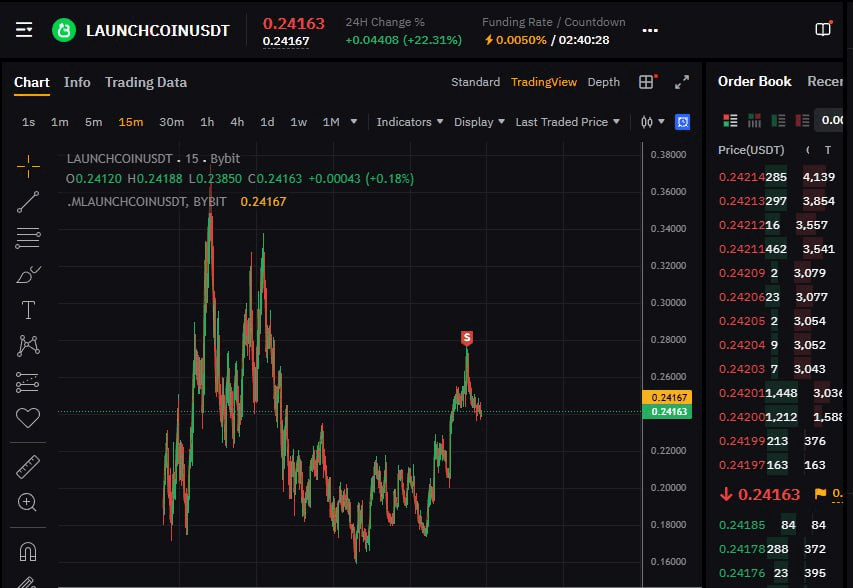Switch to the Order Book tab

coord(755,82)
